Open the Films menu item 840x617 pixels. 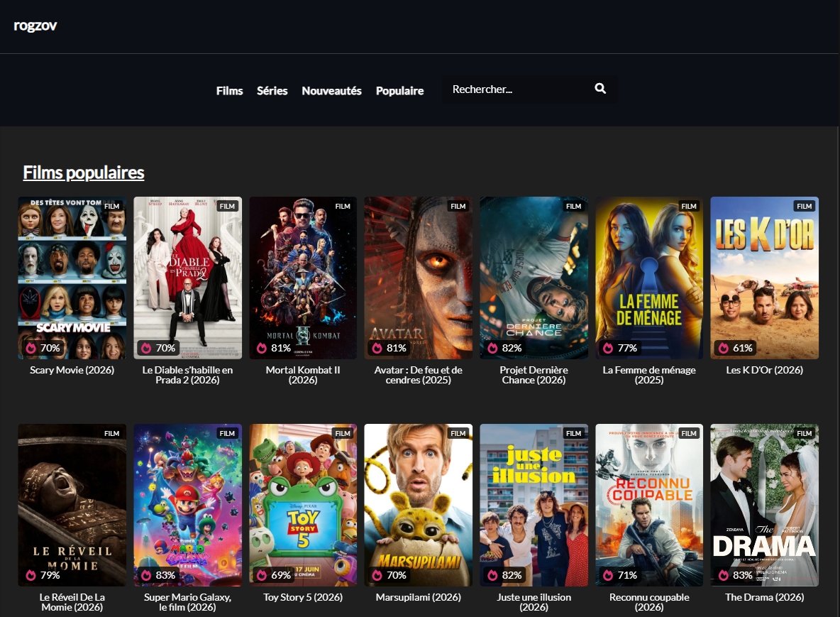(x=229, y=91)
